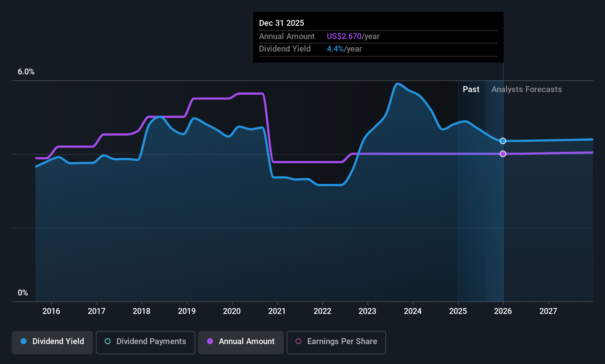Click the Dec 31 2025 tooltip date
The image size is (605, 364).
281,23
